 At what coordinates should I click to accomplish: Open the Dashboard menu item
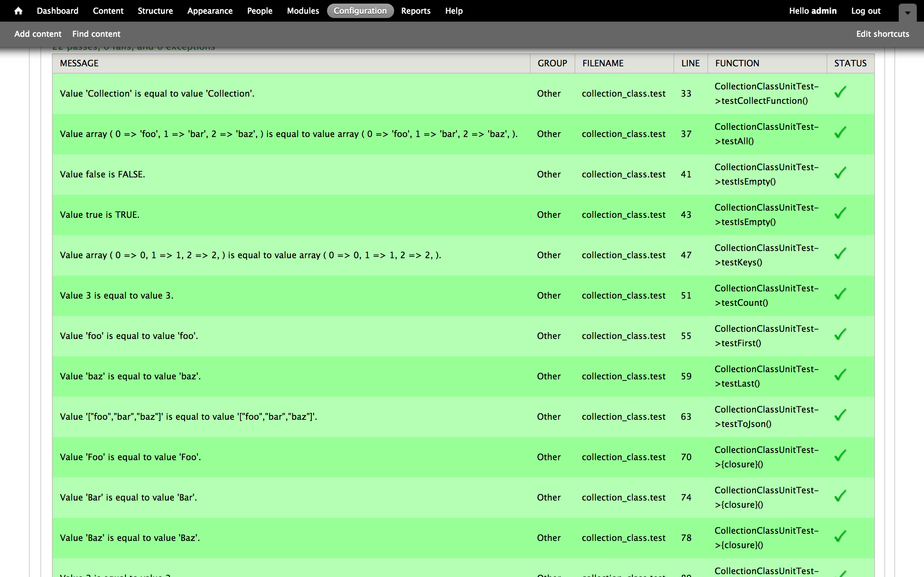tap(57, 11)
